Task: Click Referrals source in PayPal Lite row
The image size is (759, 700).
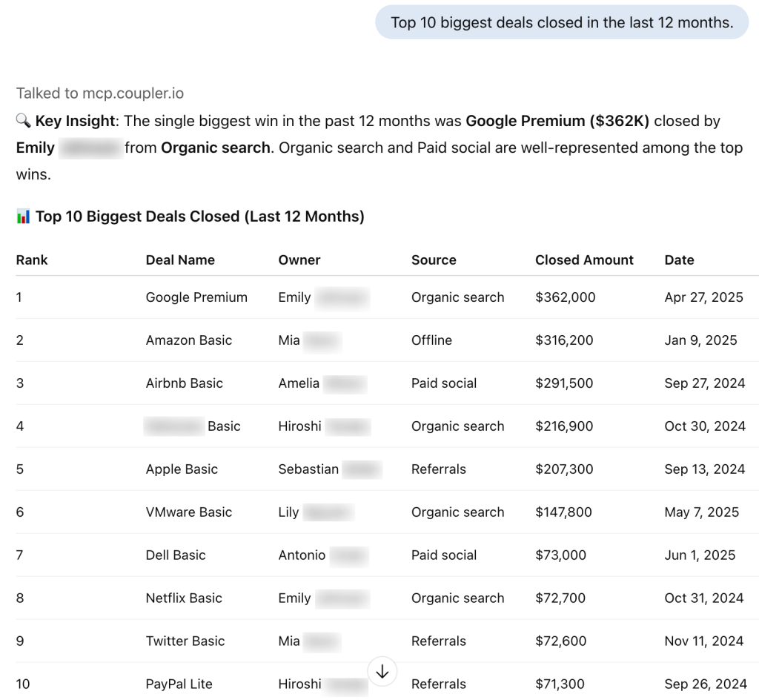Action: coord(439,684)
